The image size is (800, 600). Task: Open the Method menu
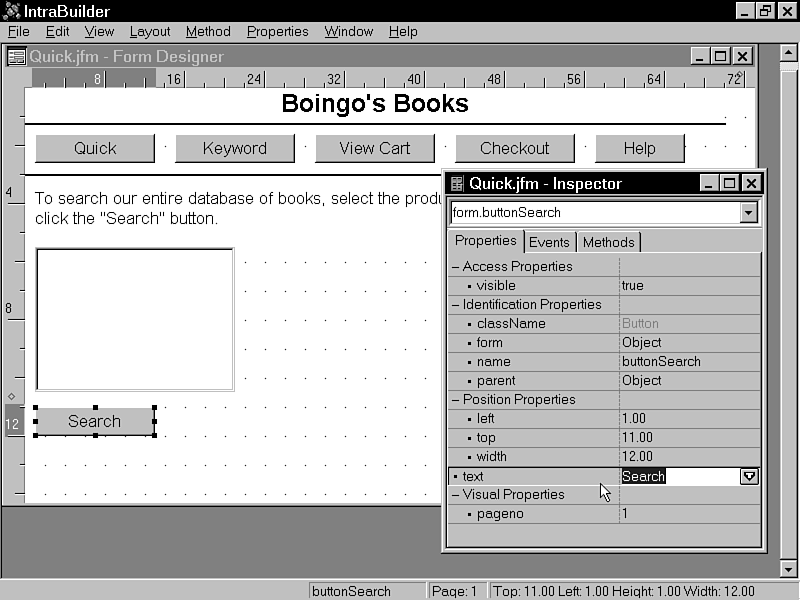[x=208, y=32]
